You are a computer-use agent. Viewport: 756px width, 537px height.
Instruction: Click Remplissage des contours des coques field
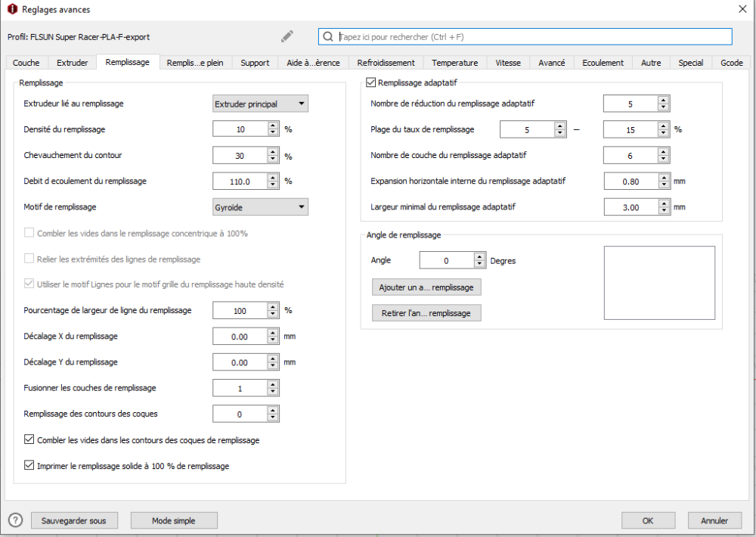click(240, 414)
